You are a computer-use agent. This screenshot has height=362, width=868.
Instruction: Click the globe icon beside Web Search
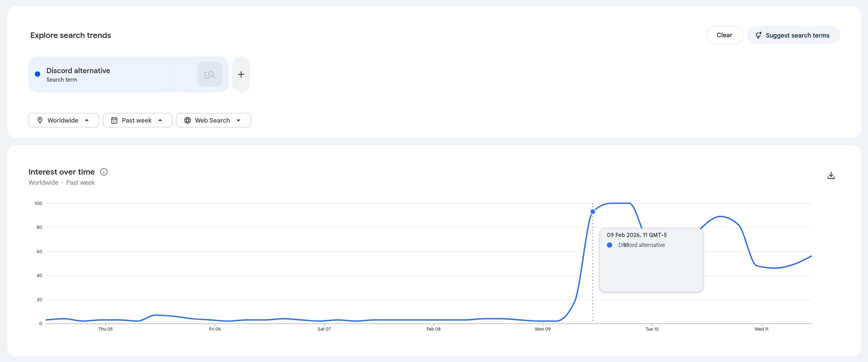pos(187,120)
